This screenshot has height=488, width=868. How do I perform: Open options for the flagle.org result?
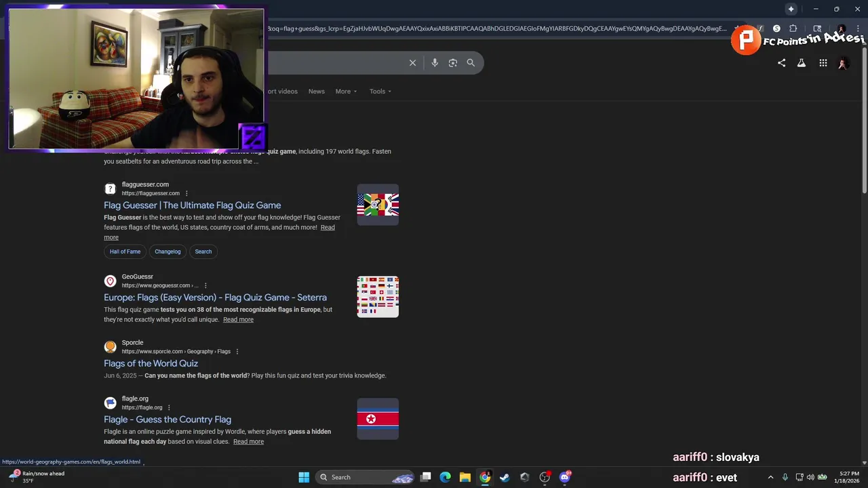tap(169, 407)
